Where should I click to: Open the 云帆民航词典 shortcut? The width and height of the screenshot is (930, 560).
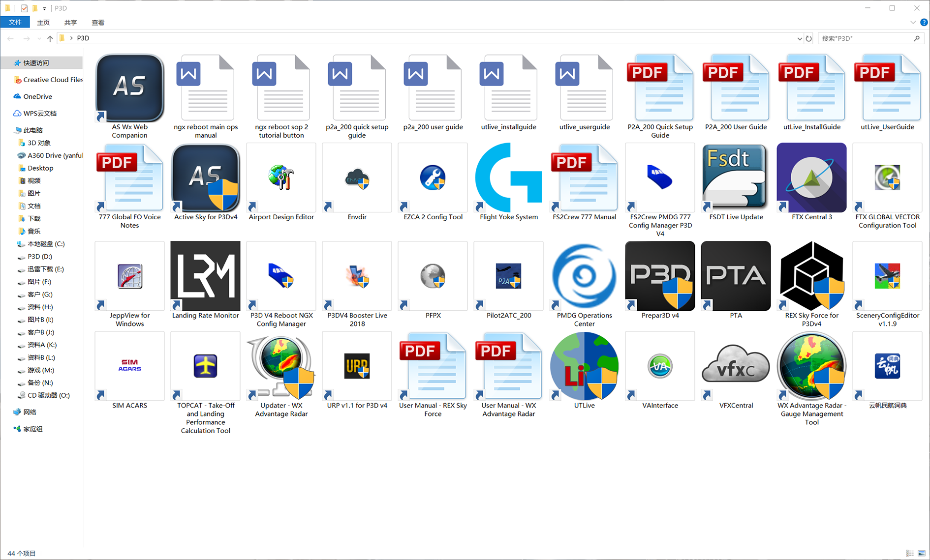pos(887,371)
